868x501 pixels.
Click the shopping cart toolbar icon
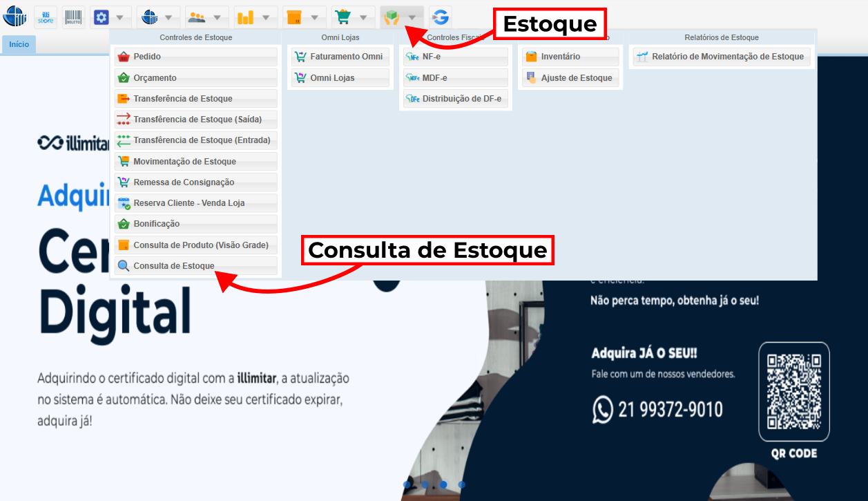(x=342, y=17)
